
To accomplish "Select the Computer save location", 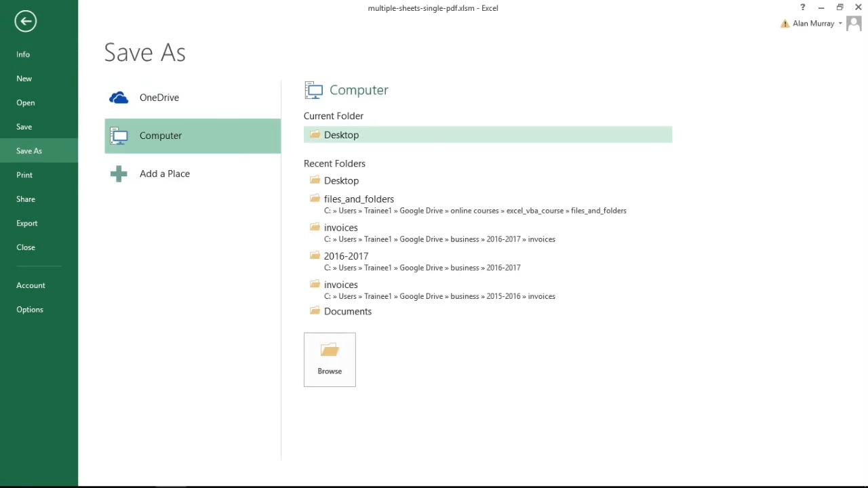I will [193, 136].
